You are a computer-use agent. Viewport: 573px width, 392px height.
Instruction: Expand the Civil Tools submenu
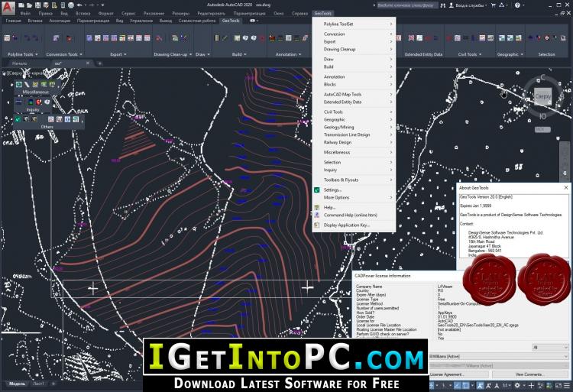click(x=356, y=112)
